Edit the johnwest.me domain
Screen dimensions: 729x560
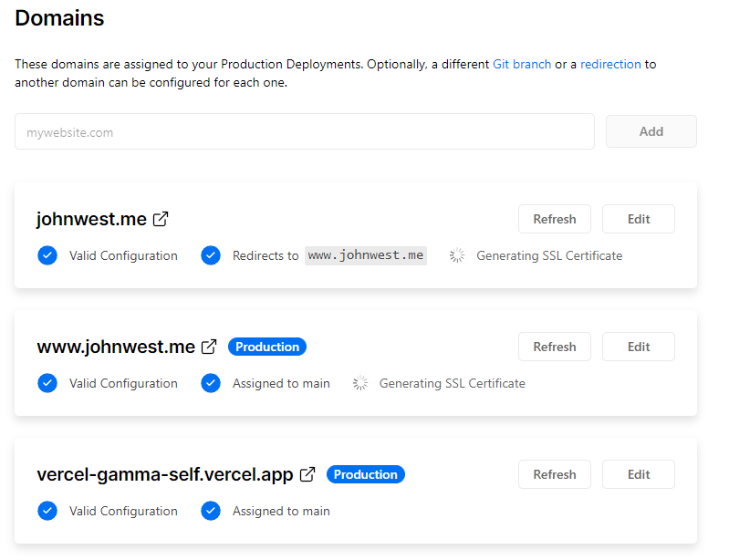pyautogui.click(x=639, y=219)
